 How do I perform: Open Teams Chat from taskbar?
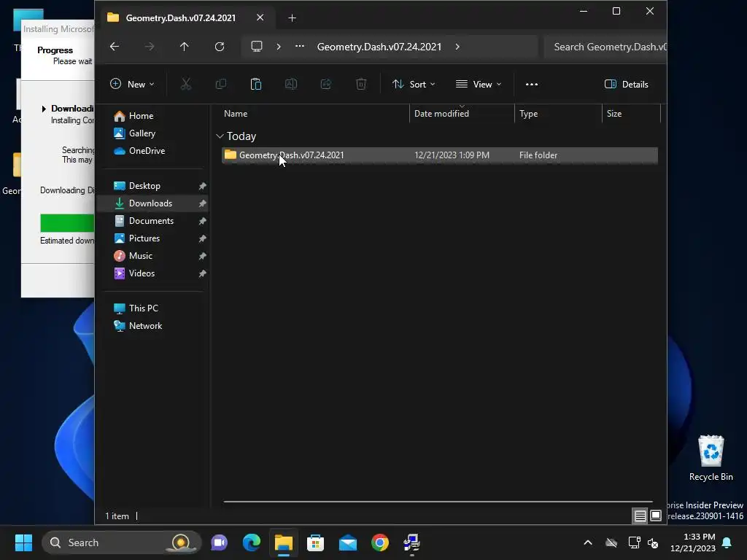coord(219,542)
